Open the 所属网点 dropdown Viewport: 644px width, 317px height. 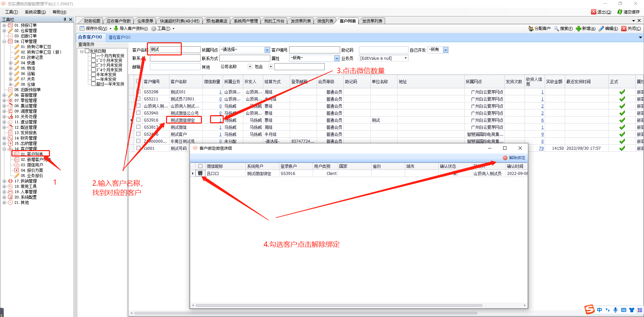tap(267, 50)
